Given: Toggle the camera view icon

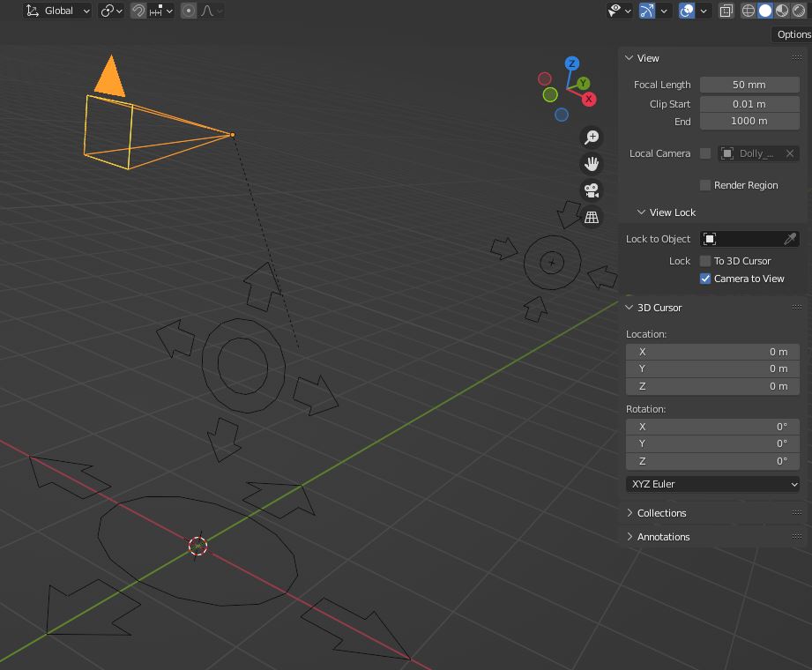Looking at the screenshot, I should [591, 190].
